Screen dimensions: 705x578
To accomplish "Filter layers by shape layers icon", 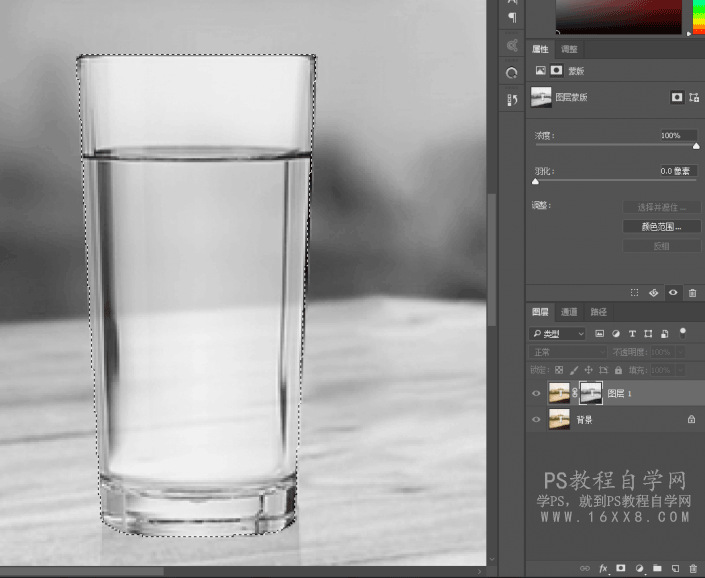I will pos(648,333).
